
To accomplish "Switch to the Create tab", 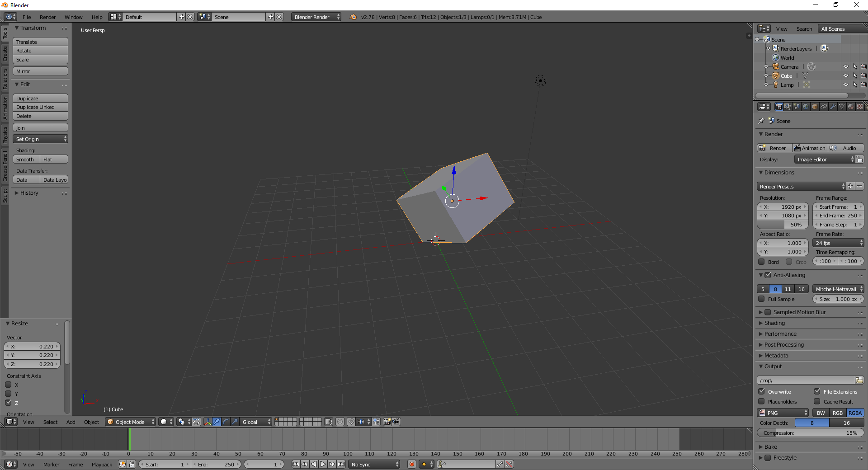I will pos(5,54).
